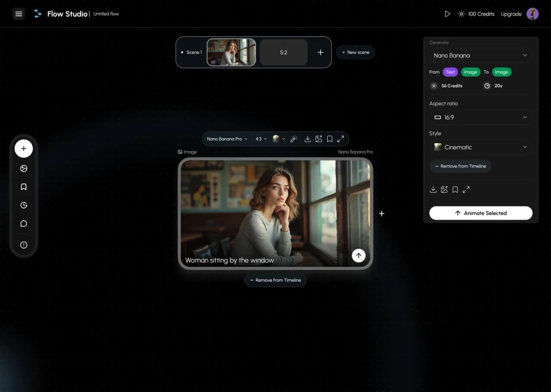Select the S.2 shot tab
The width and height of the screenshot is (551, 392).
pos(284,52)
